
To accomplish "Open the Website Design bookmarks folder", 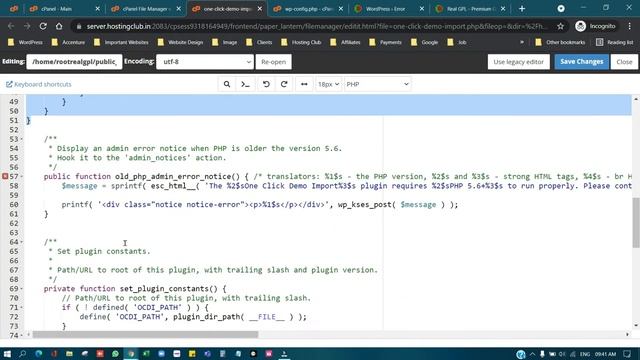I will (180, 42).
